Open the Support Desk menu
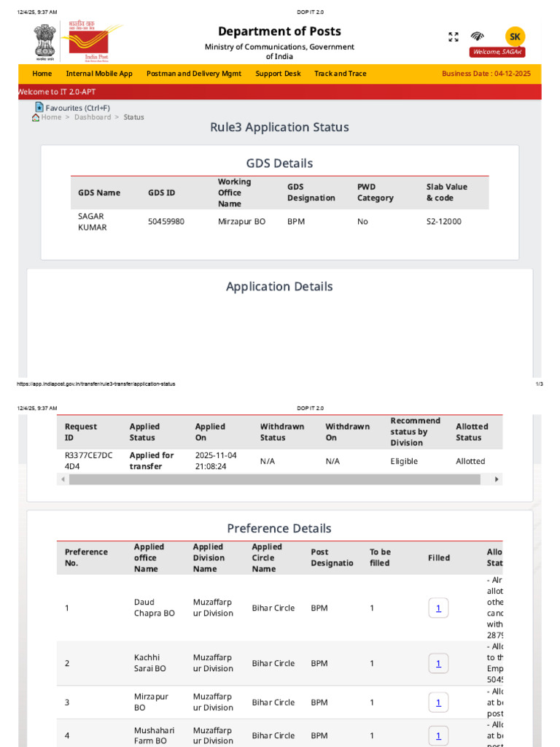This screenshot has width=560, height=747. point(278,74)
